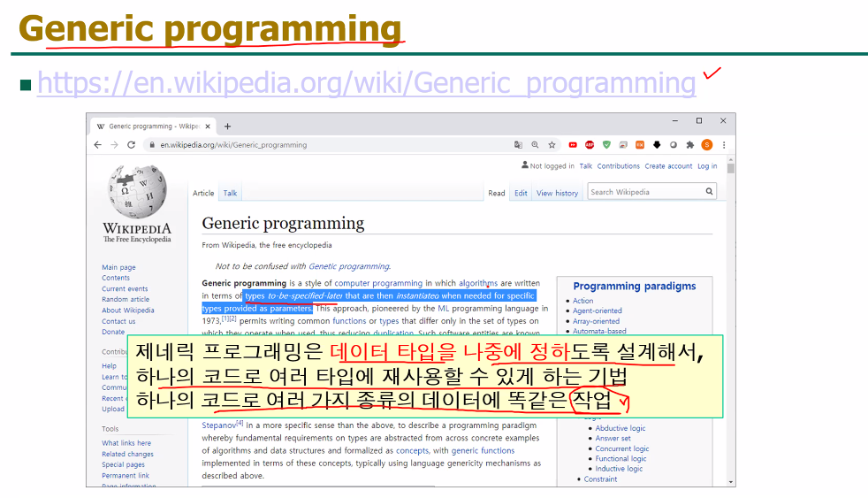Open a new browser tab

(x=227, y=126)
